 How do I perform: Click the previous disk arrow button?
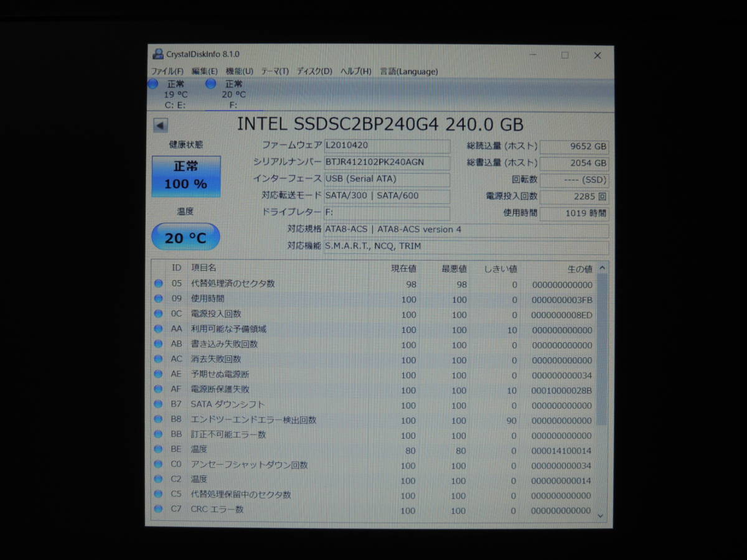tap(160, 126)
